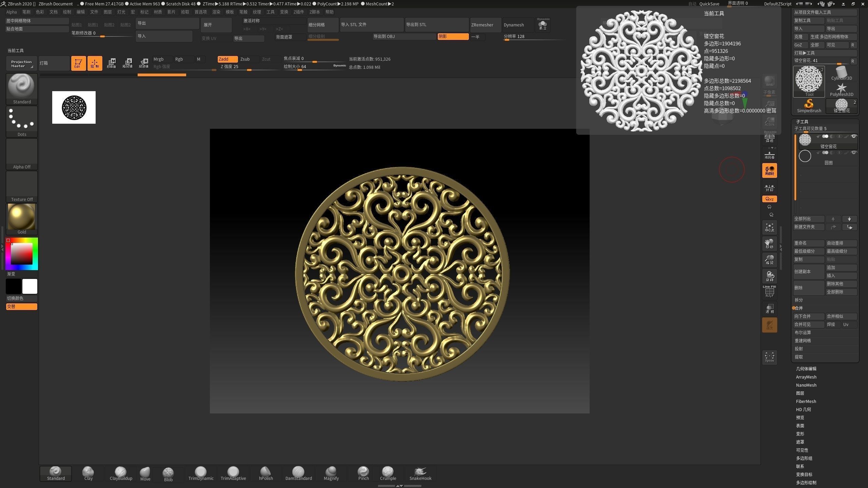Select the SnakeHook brush

[x=420, y=472]
